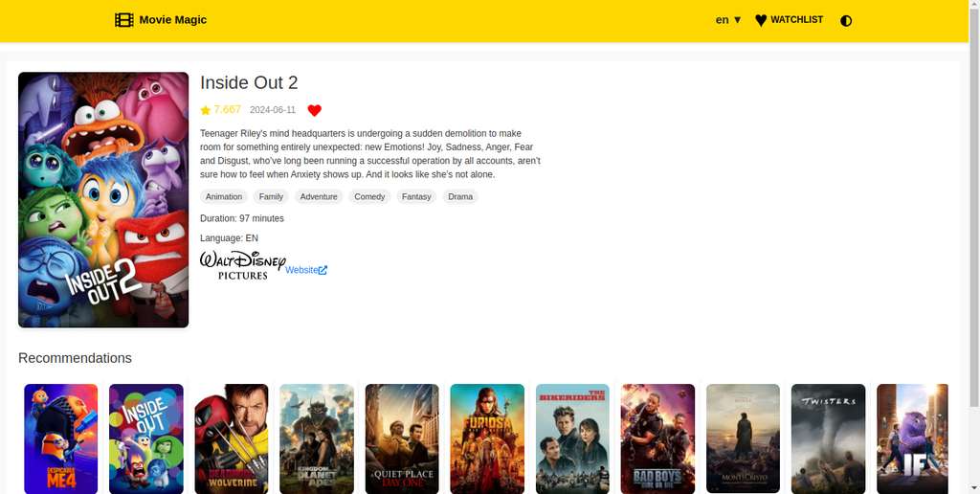Open A Quiet Place Day One poster
Screen dimensions: 980x494
pos(402,439)
